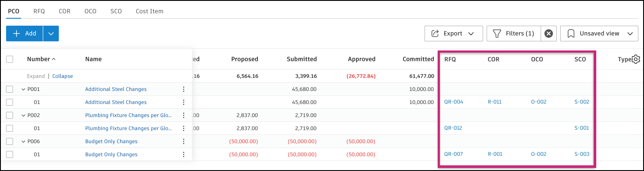Open more options for P006's 01 Budget Only row

coord(183,154)
